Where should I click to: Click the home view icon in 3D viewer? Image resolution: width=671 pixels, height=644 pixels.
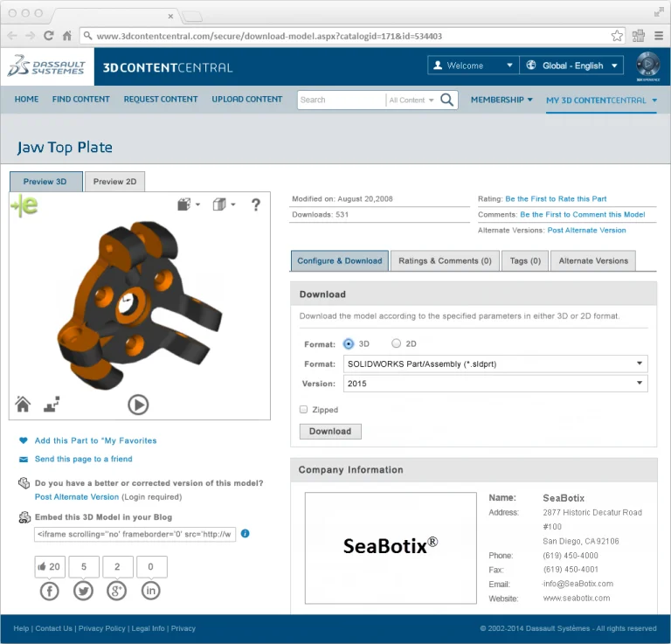pyautogui.click(x=23, y=404)
